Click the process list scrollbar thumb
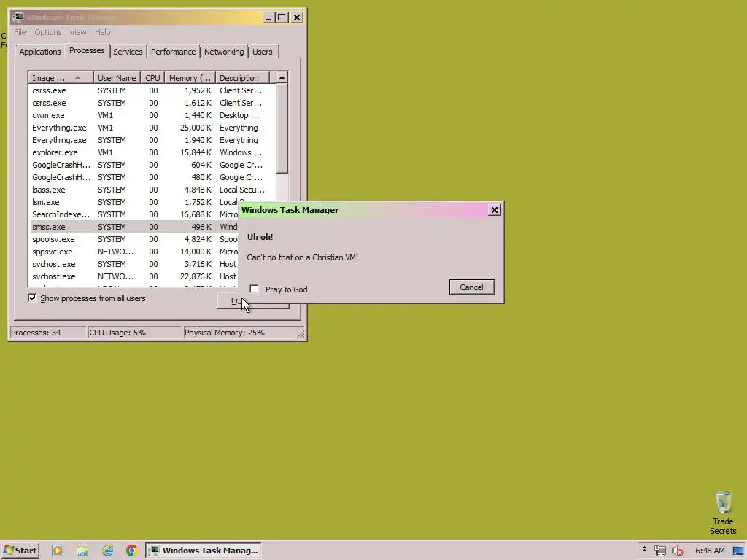This screenshot has width=747, height=560. (x=282, y=128)
